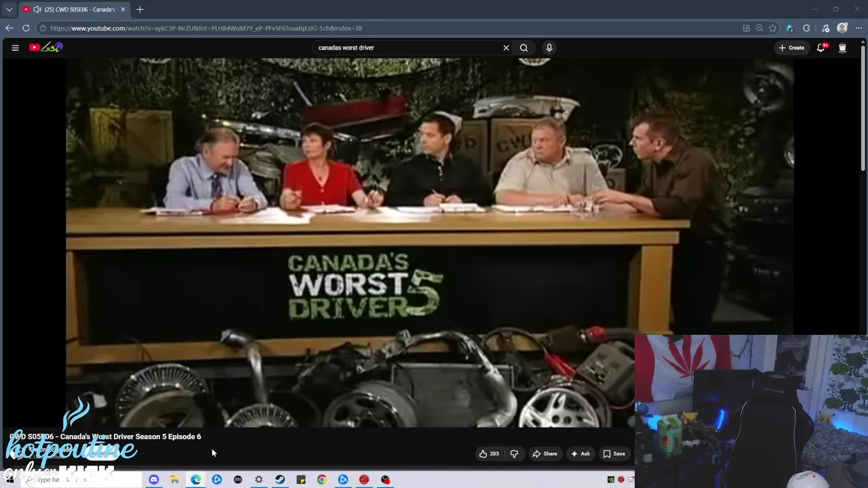
Task: Click the video title text
Action: [105, 436]
